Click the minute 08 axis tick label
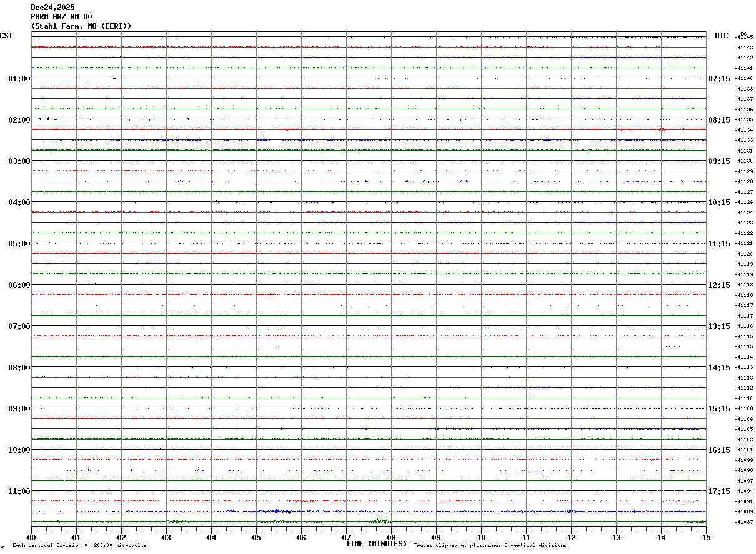The width and height of the screenshot is (756, 554). (x=391, y=537)
